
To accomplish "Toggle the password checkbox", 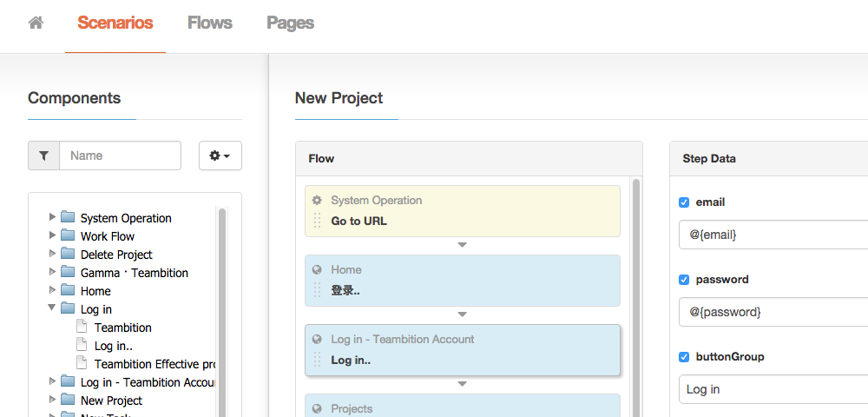I will click(684, 280).
